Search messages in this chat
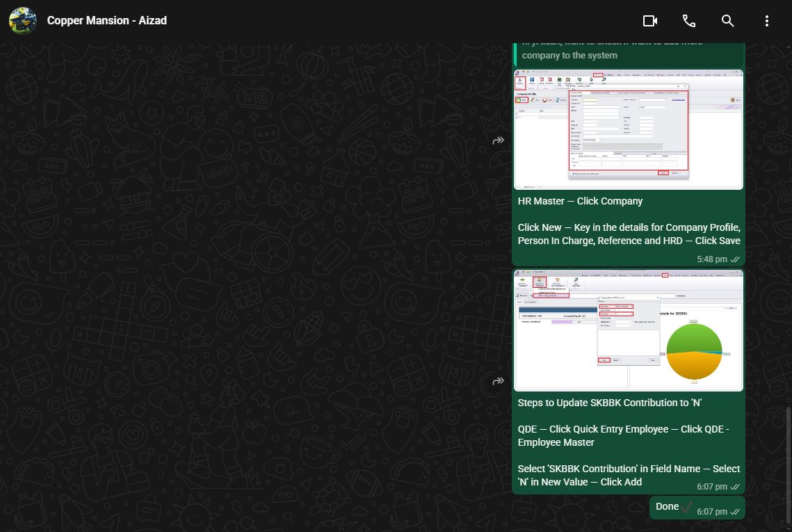This screenshot has width=792, height=532. coord(727,21)
